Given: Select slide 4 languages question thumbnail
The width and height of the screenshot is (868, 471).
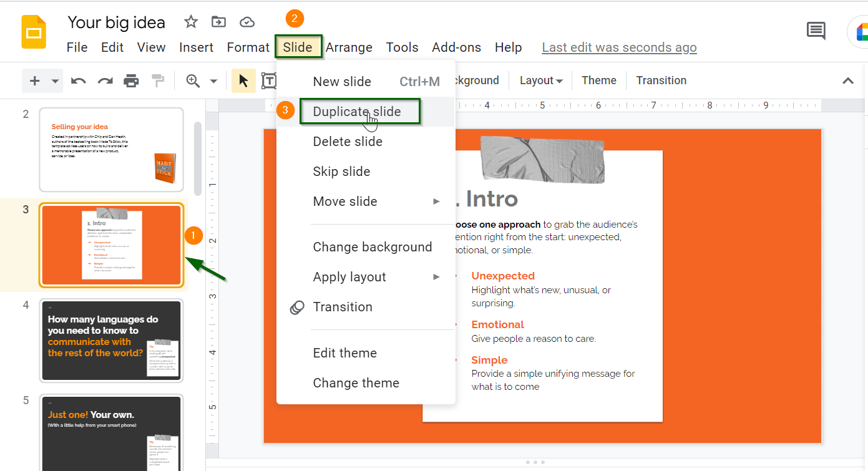Looking at the screenshot, I should click(x=112, y=341).
